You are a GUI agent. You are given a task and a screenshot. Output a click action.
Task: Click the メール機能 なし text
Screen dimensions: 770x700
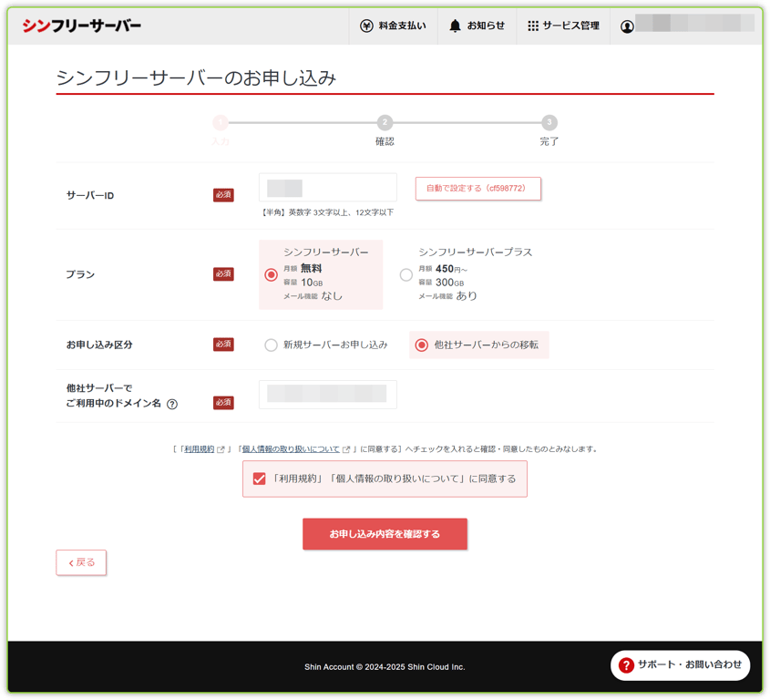[313, 295]
